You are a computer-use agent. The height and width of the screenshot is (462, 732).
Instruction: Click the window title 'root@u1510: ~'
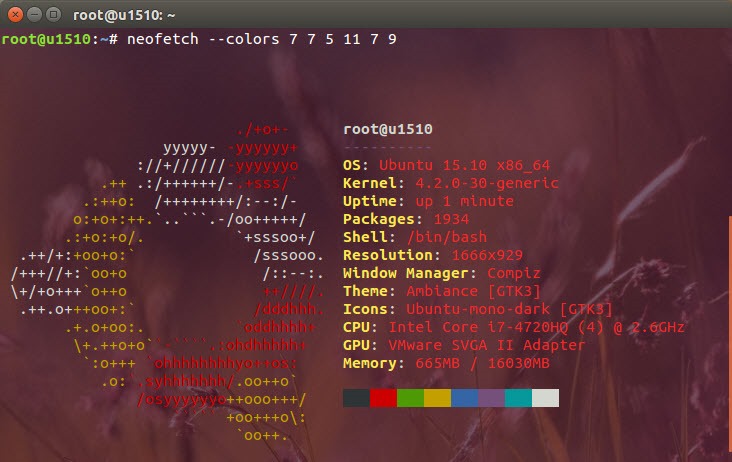point(124,15)
